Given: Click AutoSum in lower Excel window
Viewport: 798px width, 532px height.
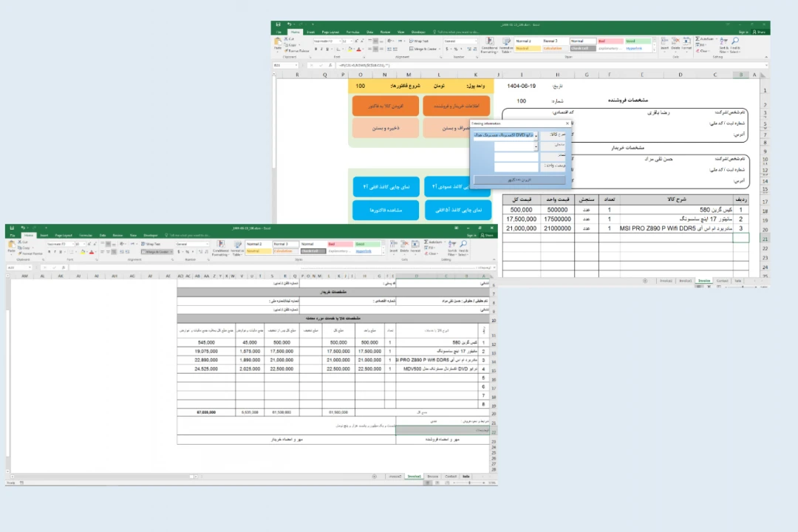Looking at the screenshot, I should [x=433, y=242].
